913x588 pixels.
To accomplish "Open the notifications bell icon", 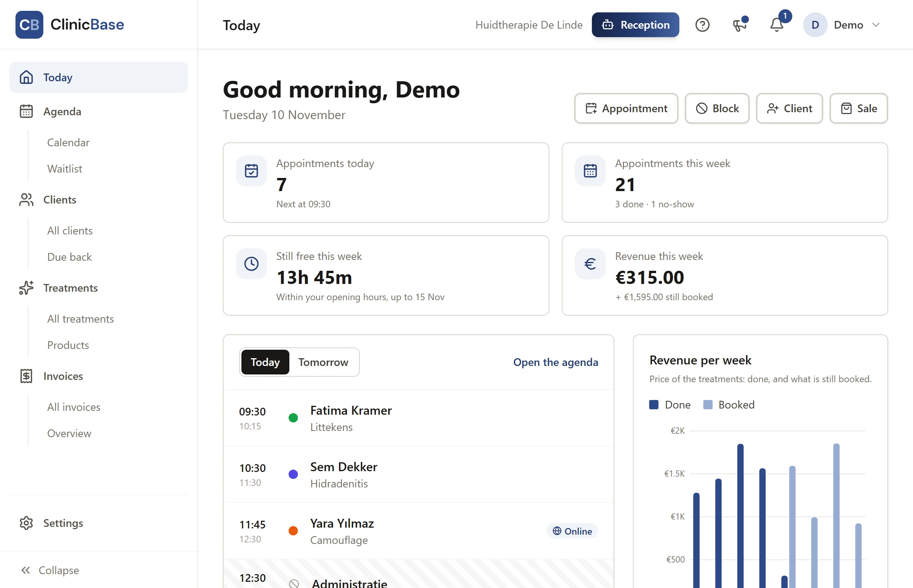I will tap(777, 25).
